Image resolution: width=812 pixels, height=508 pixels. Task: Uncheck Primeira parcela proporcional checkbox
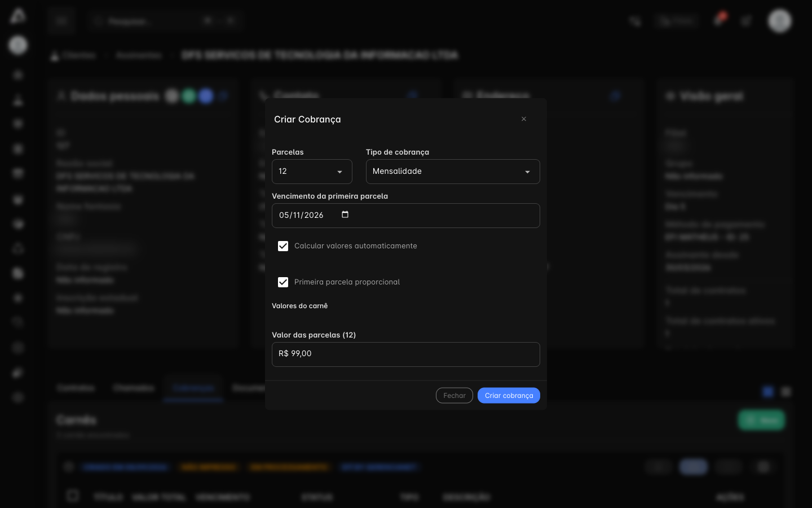click(283, 282)
